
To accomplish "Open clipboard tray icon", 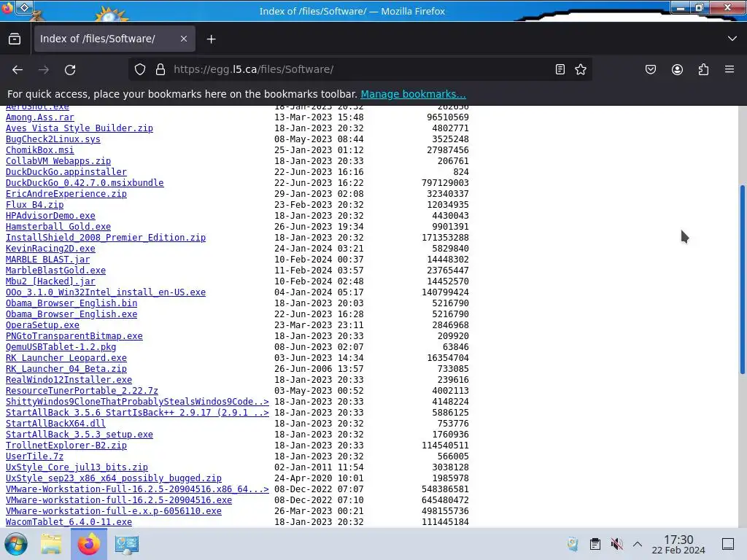I will click(595, 544).
